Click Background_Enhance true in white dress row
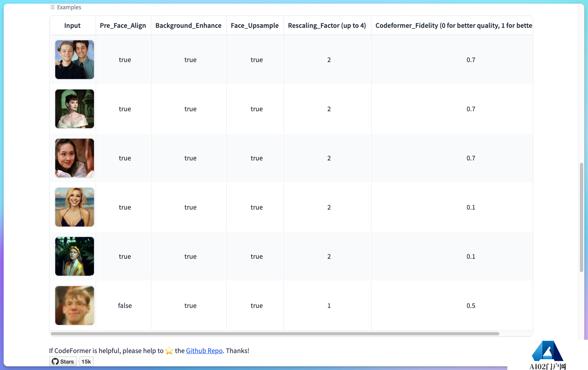This screenshot has width=588, height=370. tap(190, 109)
